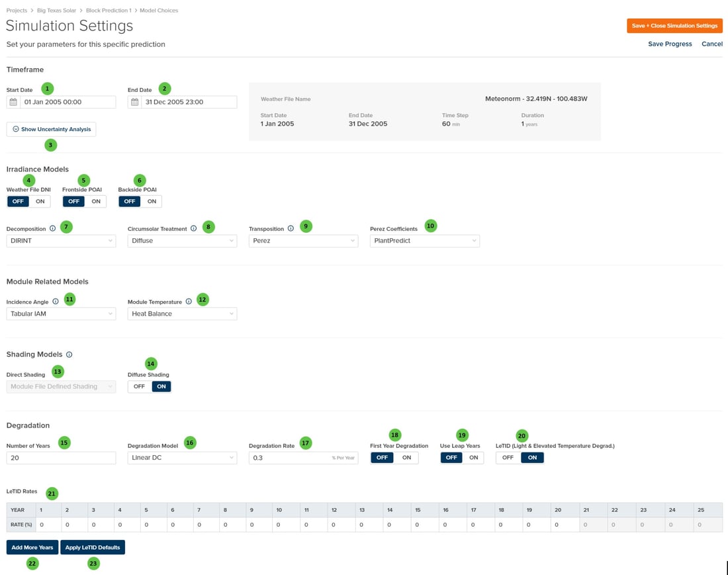Open the Transposition Perez dropdown
Viewport: 728px width, 575px height.
tap(303, 241)
